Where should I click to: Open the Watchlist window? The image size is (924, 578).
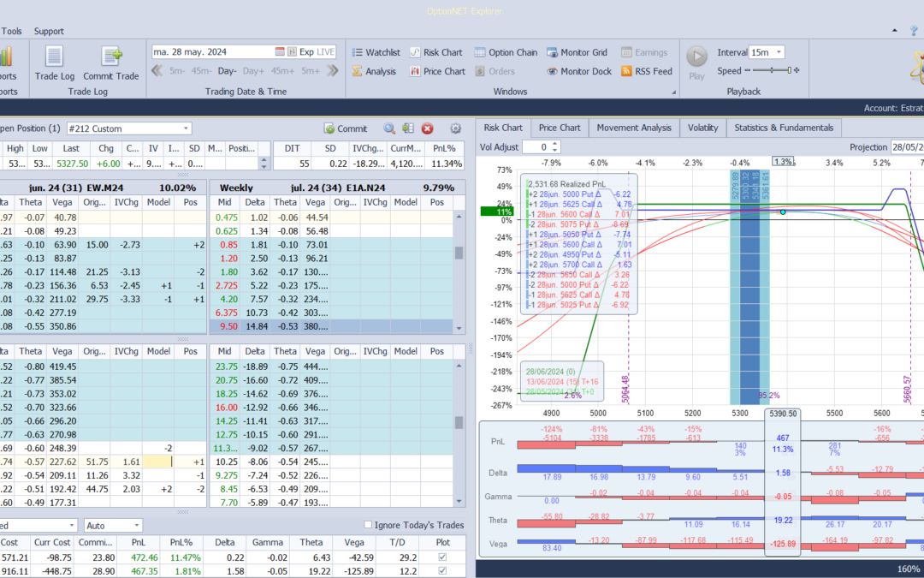376,52
